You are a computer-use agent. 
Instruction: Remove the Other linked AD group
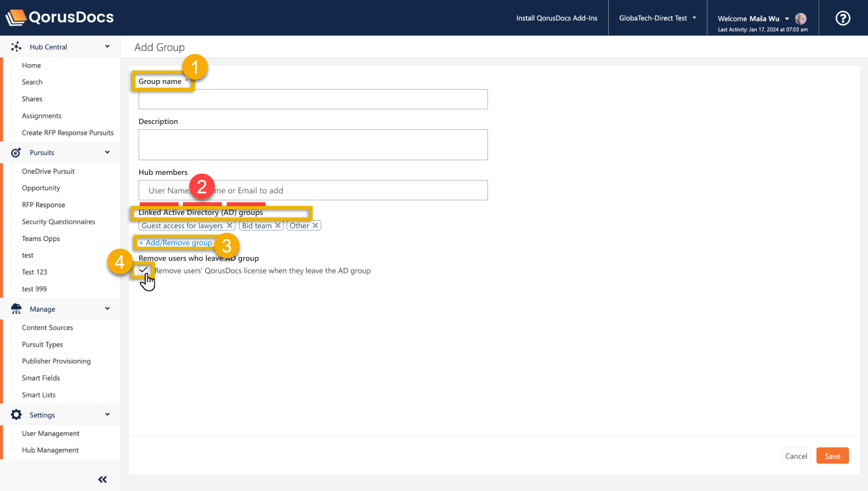(x=315, y=225)
